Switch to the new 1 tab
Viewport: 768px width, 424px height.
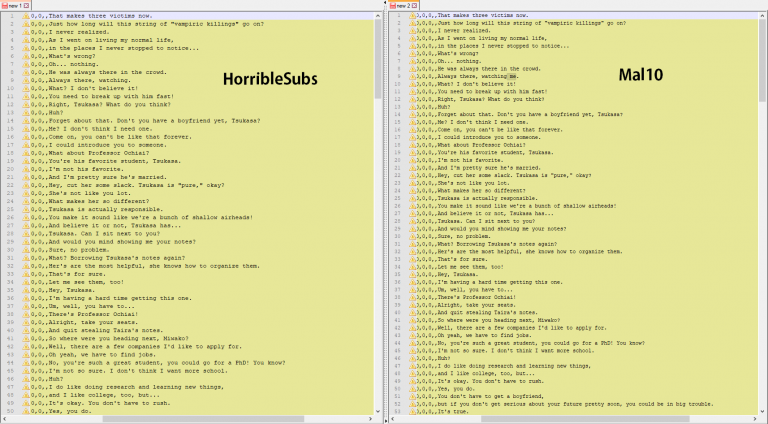pos(16,5)
